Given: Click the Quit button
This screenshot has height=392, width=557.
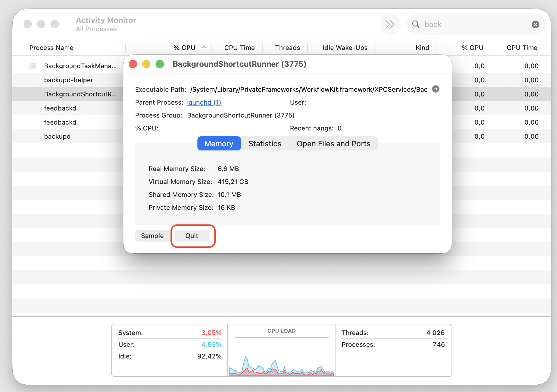Looking at the screenshot, I should (x=192, y=236).
